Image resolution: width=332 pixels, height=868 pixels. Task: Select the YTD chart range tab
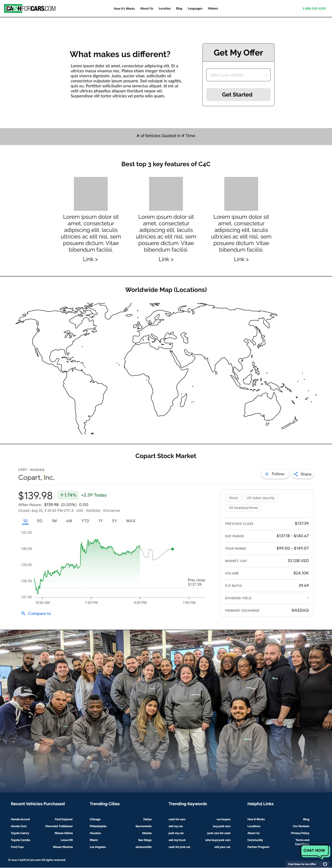85,521
